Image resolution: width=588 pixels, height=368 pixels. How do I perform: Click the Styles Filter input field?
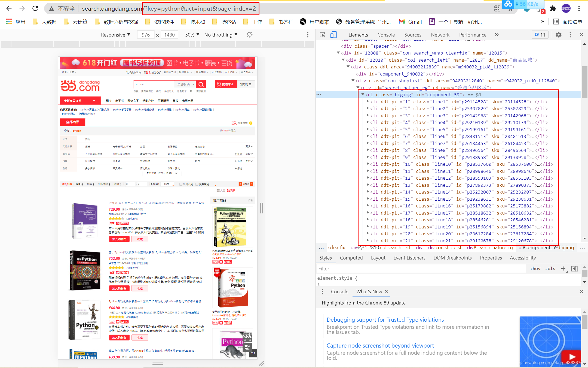coord(421,269)
